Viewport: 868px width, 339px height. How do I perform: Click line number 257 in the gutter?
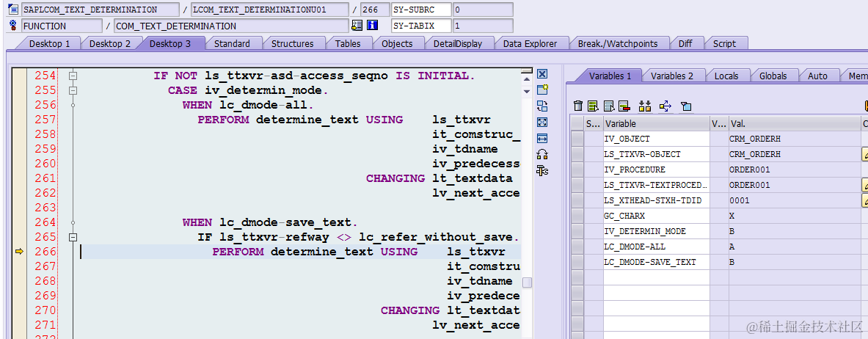(x=45, y=120)
